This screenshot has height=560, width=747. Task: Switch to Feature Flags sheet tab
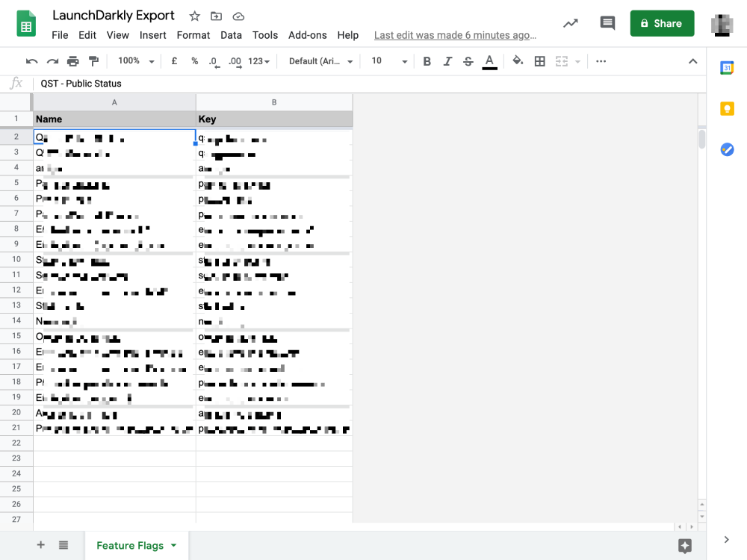coord(130,546)
